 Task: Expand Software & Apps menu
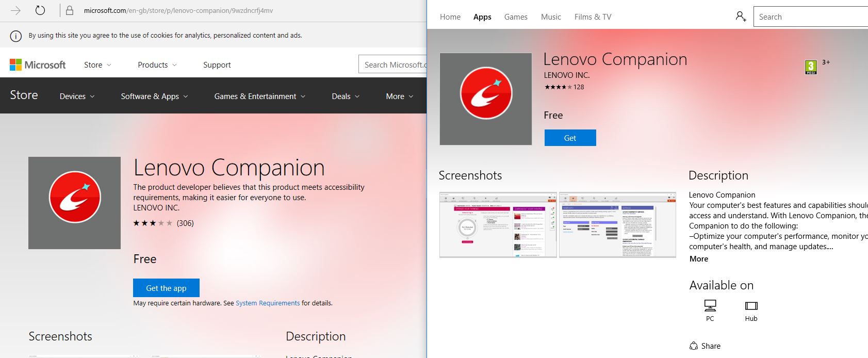tap(154, 96)
